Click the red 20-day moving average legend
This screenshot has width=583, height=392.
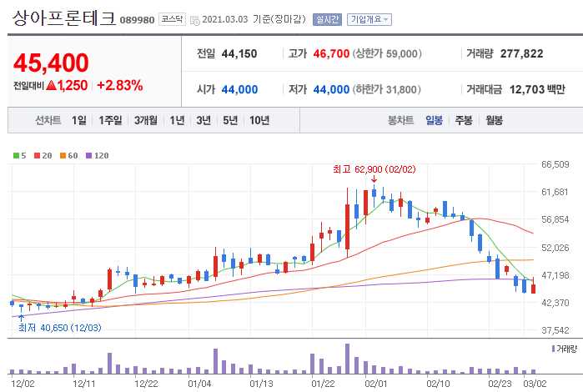43,155
